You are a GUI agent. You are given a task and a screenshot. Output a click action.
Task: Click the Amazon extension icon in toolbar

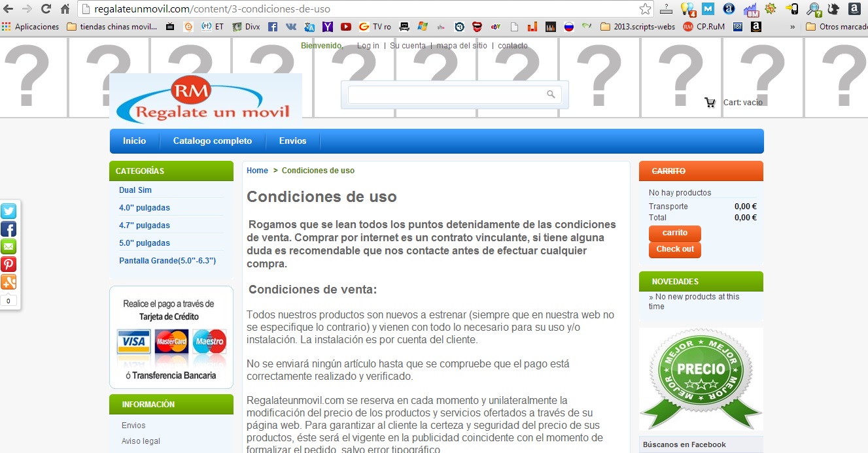854,9
